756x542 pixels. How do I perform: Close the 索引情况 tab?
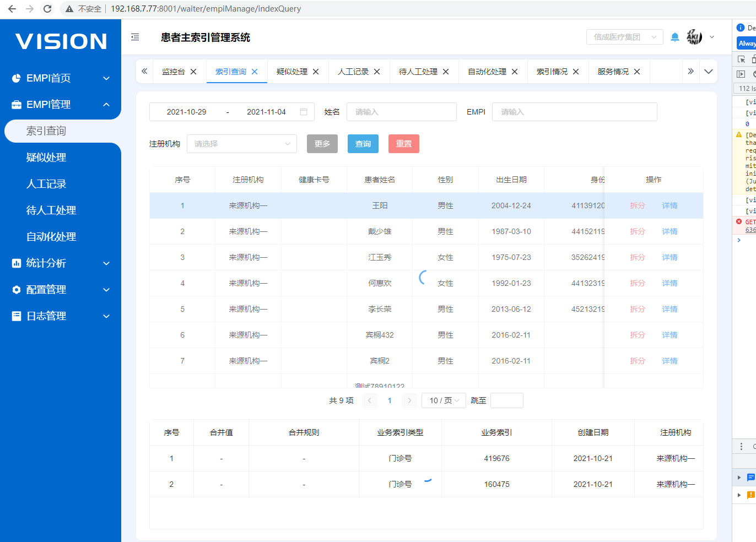pyautogui.click(x=576, y=72)
